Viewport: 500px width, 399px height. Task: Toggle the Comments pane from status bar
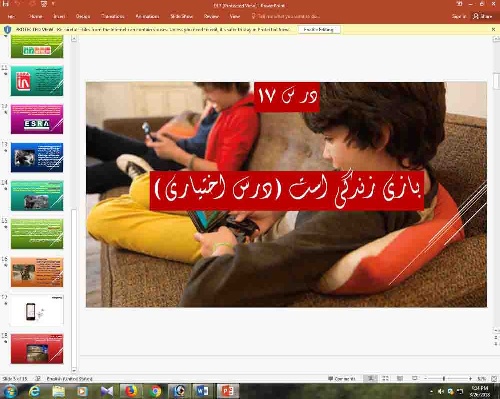(342, 379)
